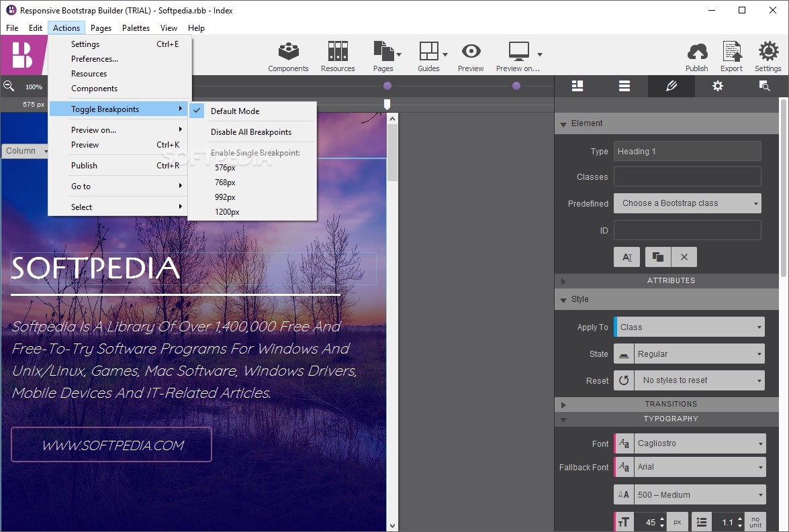The width and height of the screenshot is (789, 532).
Task: Open the Arial fallback font dropdown
Action: (700, 467)
